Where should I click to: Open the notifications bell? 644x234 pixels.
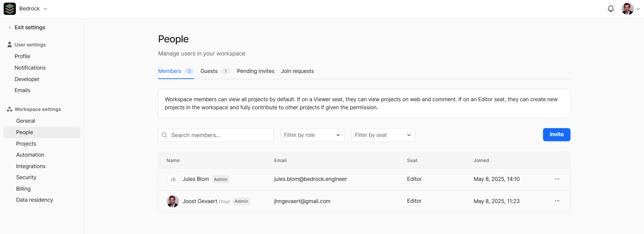pos(610,9)
